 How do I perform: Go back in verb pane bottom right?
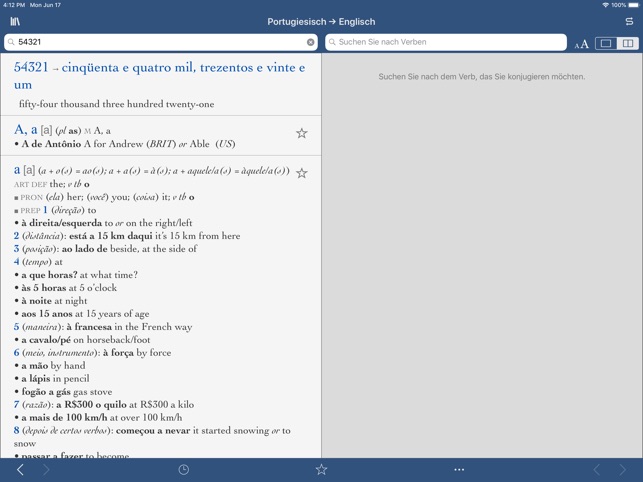597,469
